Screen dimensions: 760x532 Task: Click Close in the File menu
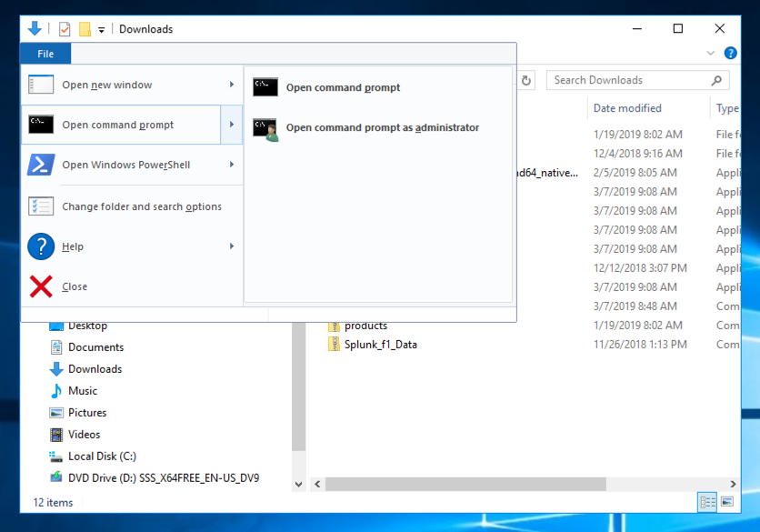[132, 286]
